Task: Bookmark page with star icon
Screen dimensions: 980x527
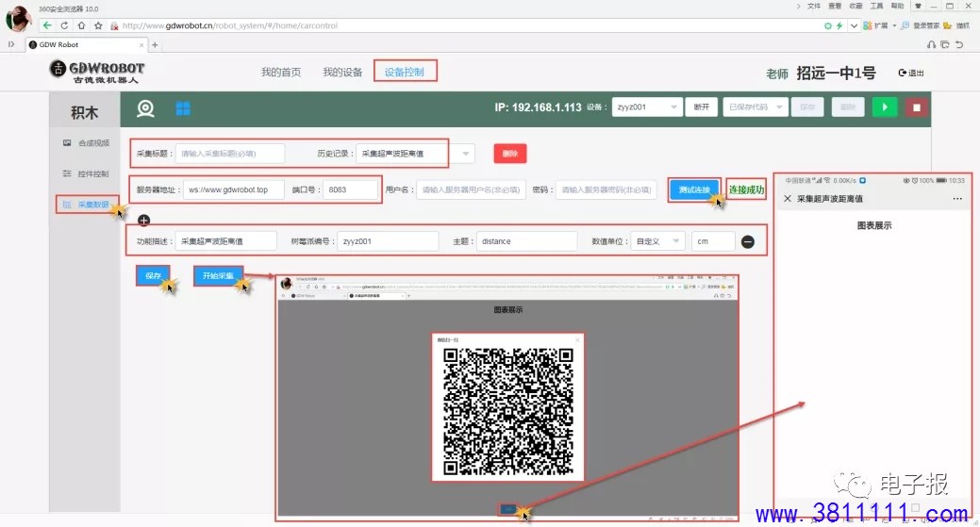Action: tap(98, 25)
